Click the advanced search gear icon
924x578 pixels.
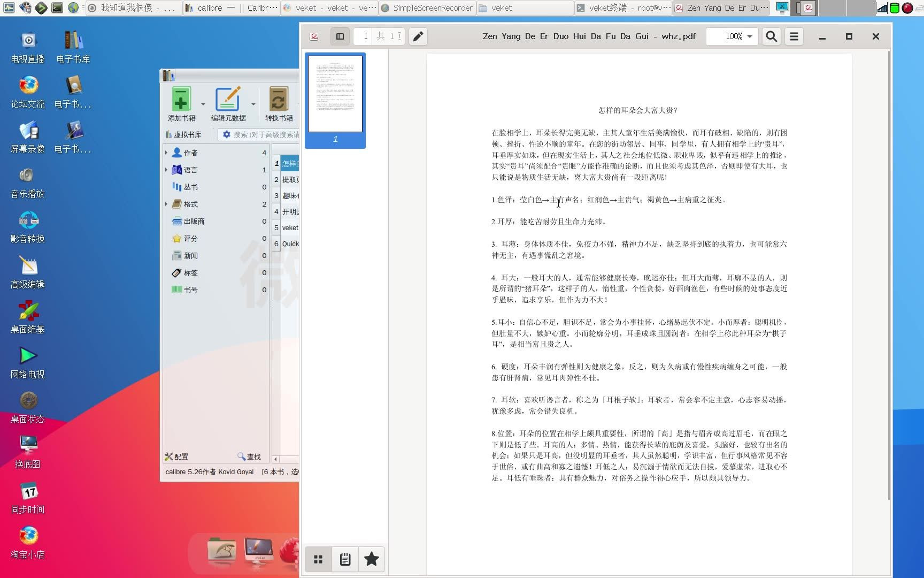[226, 134]
